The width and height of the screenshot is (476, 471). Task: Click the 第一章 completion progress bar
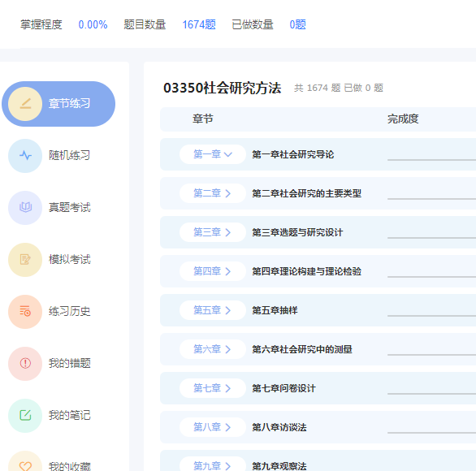tap(431, 160)
